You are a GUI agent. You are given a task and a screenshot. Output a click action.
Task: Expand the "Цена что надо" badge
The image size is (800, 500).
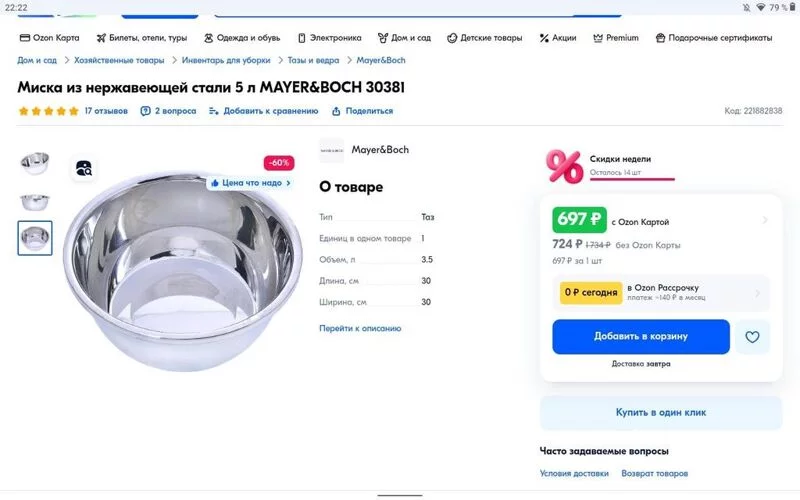point(250,183)
